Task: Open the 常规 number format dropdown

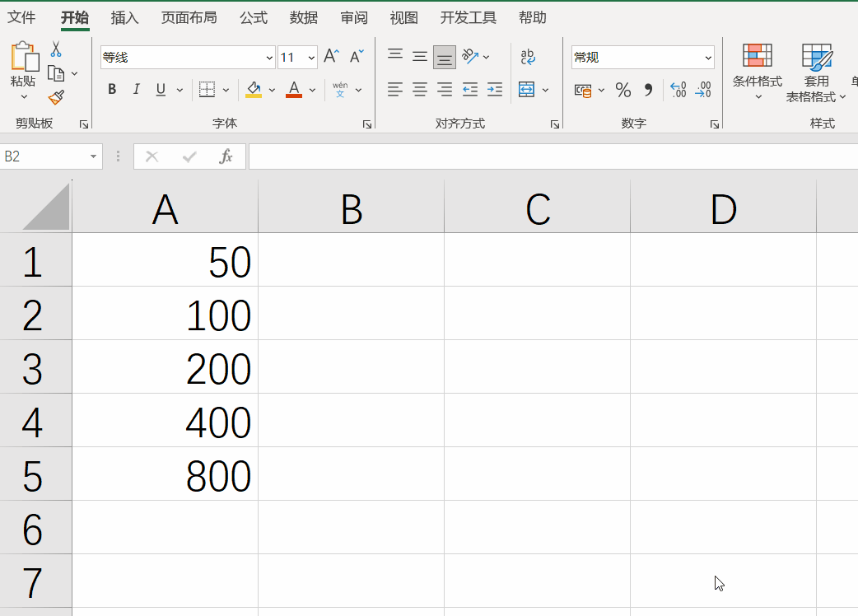Action: (708, 58)
